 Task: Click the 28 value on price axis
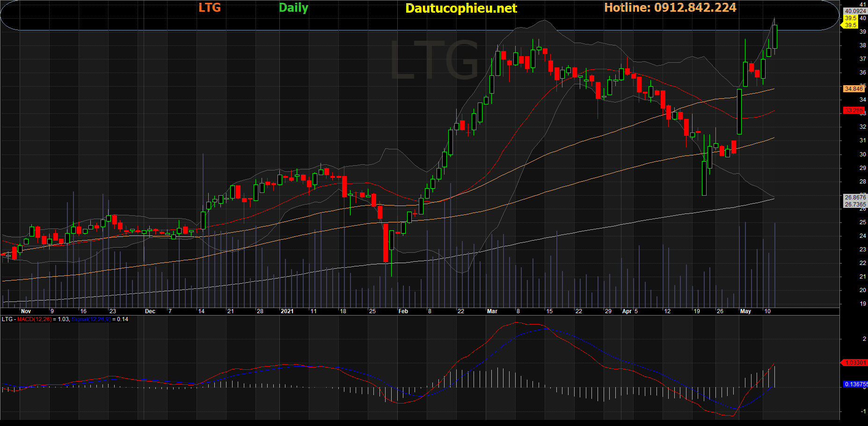(862, 182)
